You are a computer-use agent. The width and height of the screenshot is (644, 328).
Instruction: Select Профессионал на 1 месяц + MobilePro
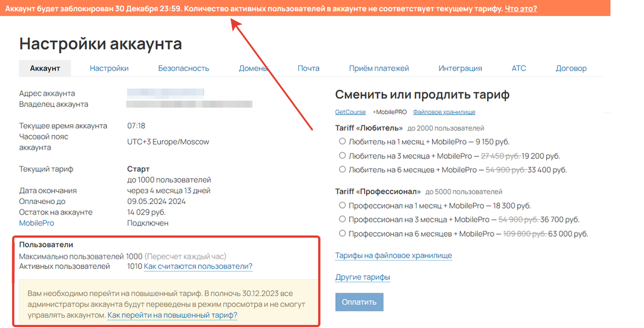coord(342,205)
